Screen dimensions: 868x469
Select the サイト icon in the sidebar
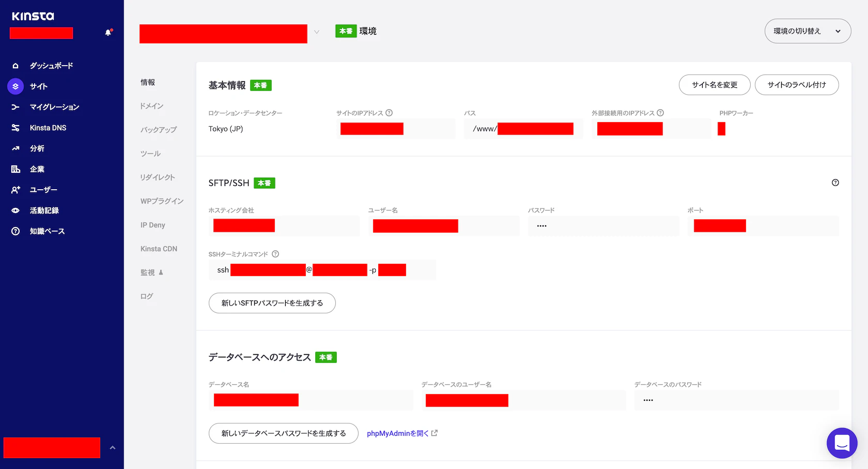click(15, 86)
